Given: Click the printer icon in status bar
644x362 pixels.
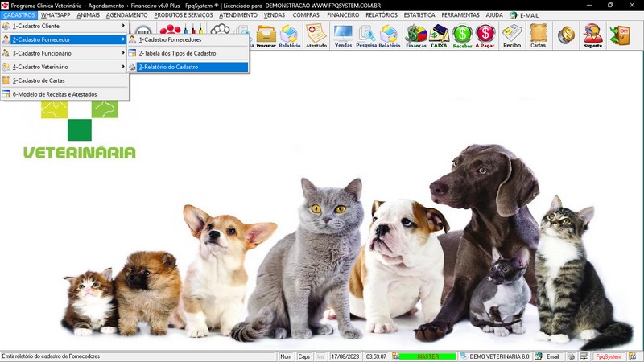Looking at the screenshot, I should (571, 356).
